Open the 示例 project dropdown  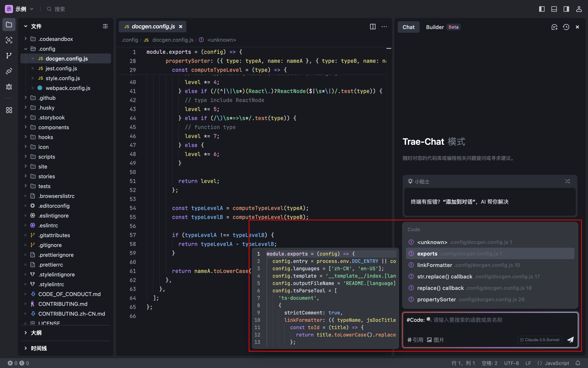click(x=19, y=9)
